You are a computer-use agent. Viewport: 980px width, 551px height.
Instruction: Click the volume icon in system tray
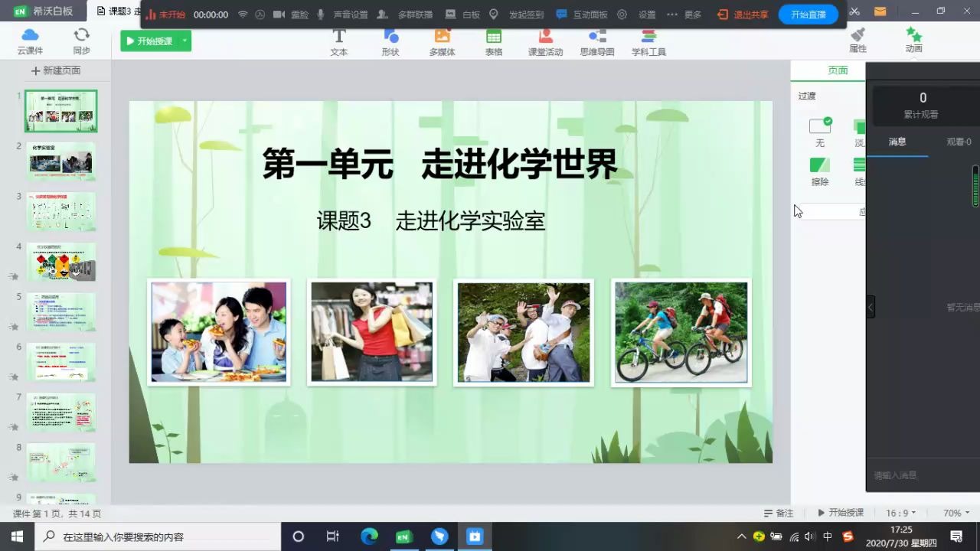click(x=809, y=536)
